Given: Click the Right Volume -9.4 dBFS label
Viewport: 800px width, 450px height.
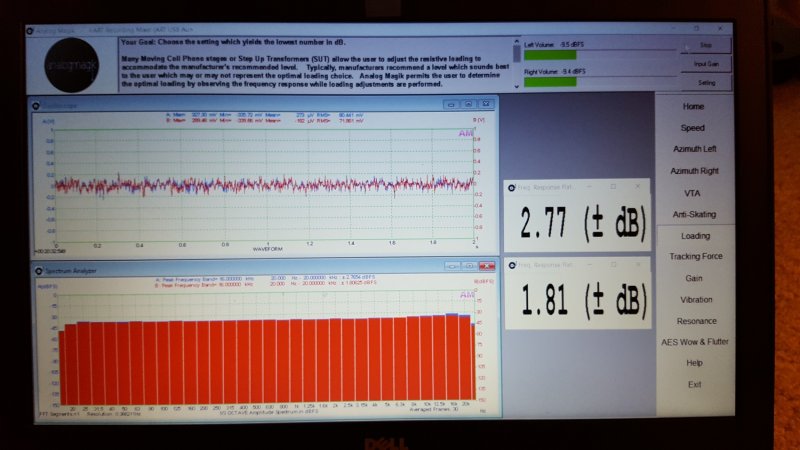Looking at the screenshot, I should pos(555,71).
